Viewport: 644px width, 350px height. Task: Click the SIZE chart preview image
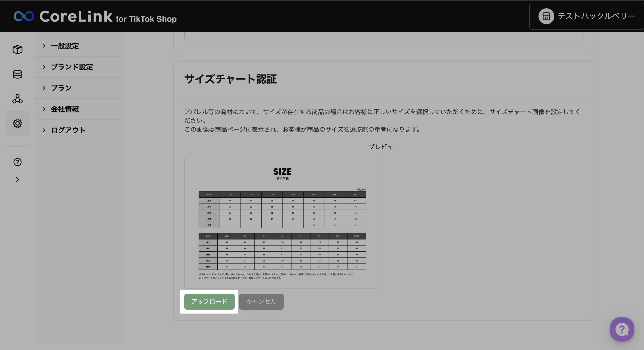[282, 223]
